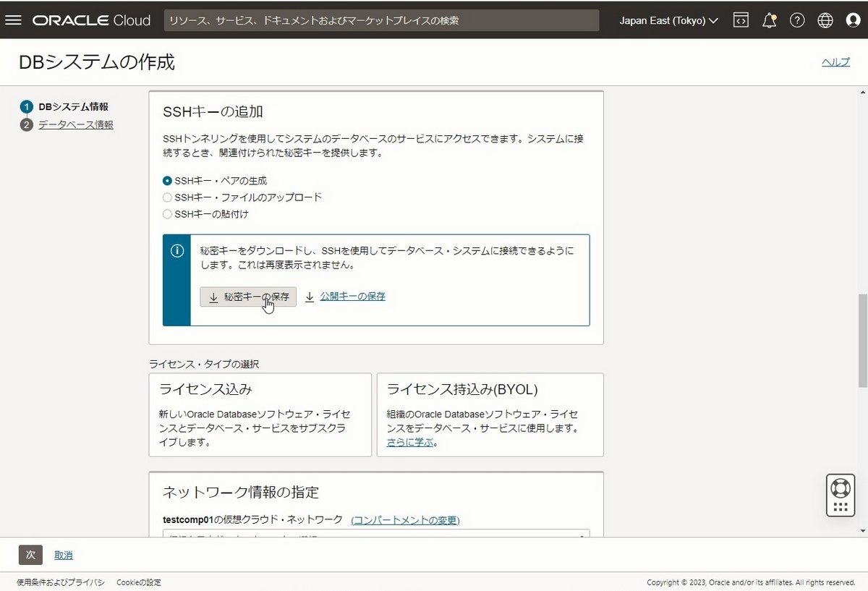Image resolution: width=868 pixels, height=591 pixels.
Task: Click the download icon beside 公開キーの保存
Action: (310, 297)
